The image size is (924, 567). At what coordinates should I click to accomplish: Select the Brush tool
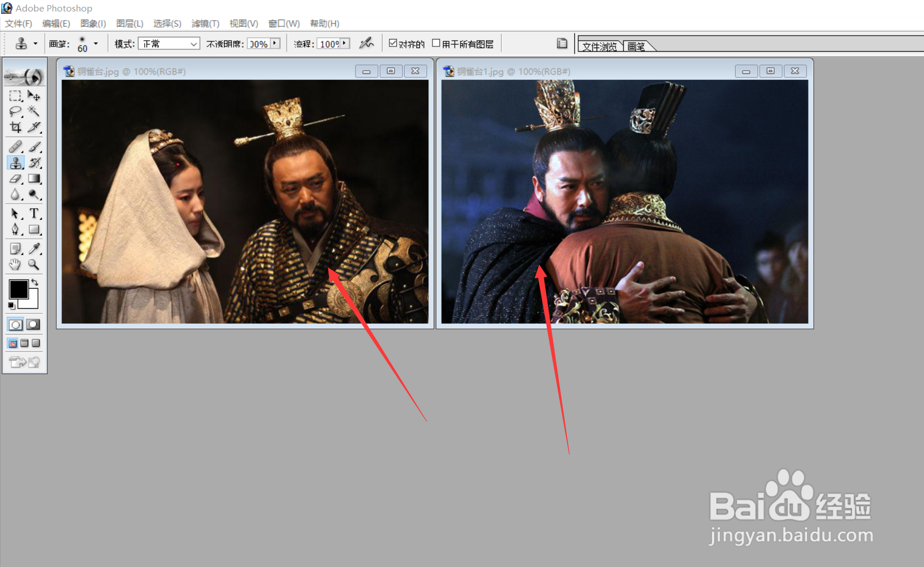tap(34, 147)
